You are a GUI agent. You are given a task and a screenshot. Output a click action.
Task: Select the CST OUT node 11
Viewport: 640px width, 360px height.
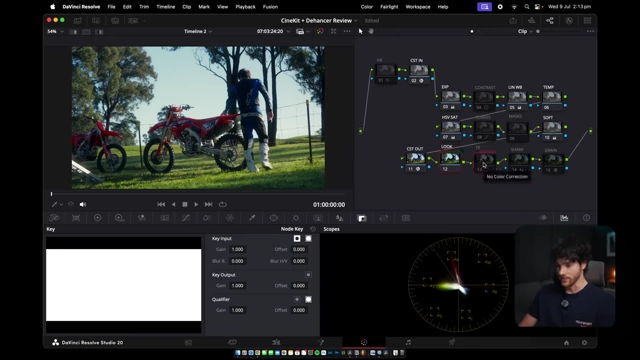416,162
